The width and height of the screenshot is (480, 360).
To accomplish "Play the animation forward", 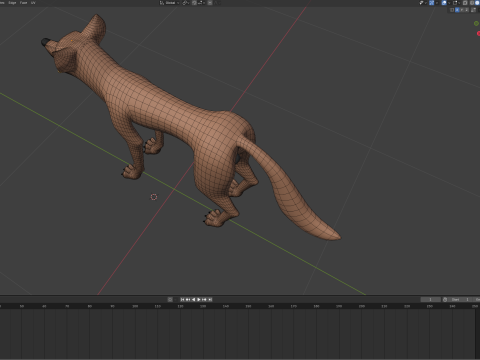I will tap(199, 299).
